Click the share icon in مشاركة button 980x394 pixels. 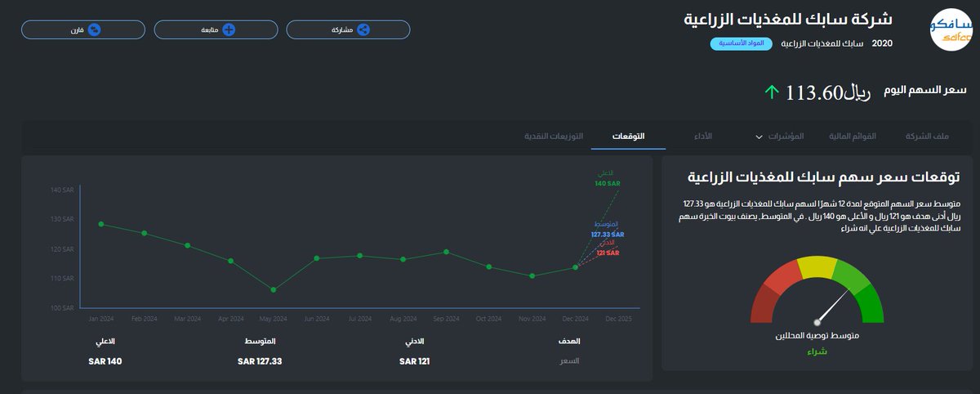(364, 29)
